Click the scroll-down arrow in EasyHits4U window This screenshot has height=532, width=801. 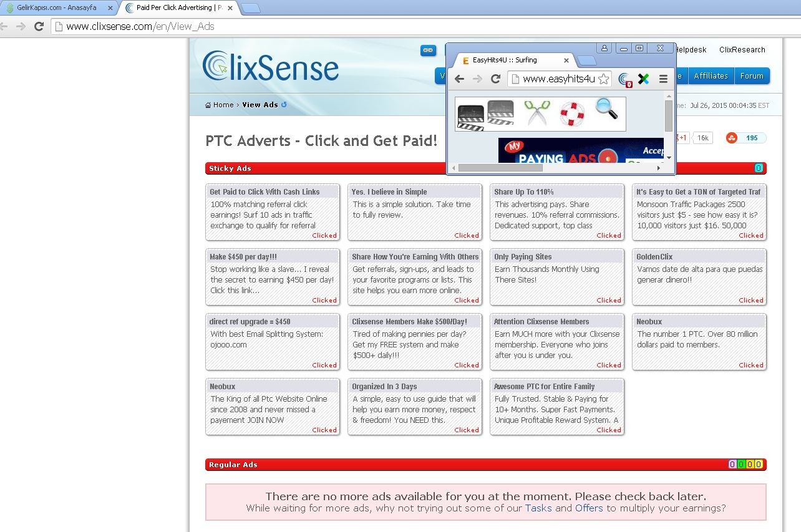[x=669, y=158]
